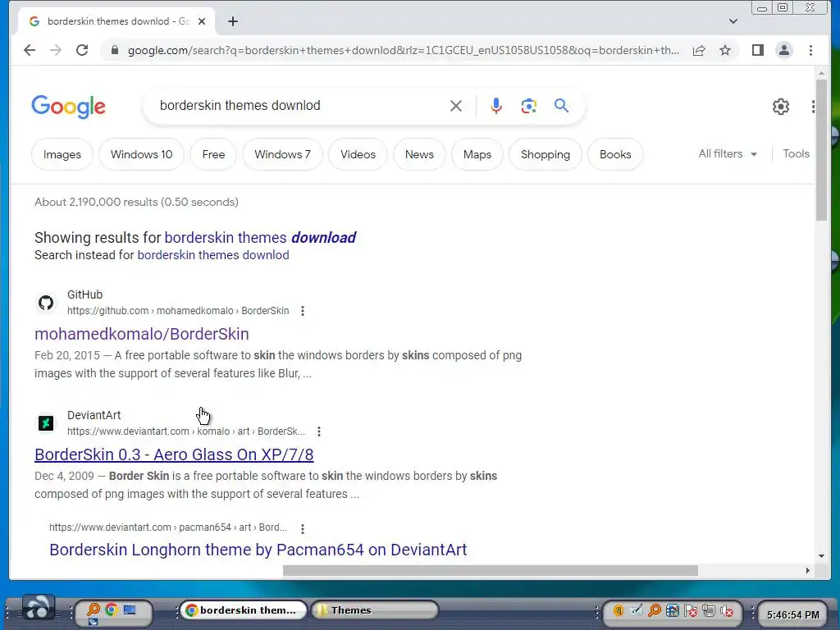
Task: Reload the current page
Action: (x=82, y=50)
